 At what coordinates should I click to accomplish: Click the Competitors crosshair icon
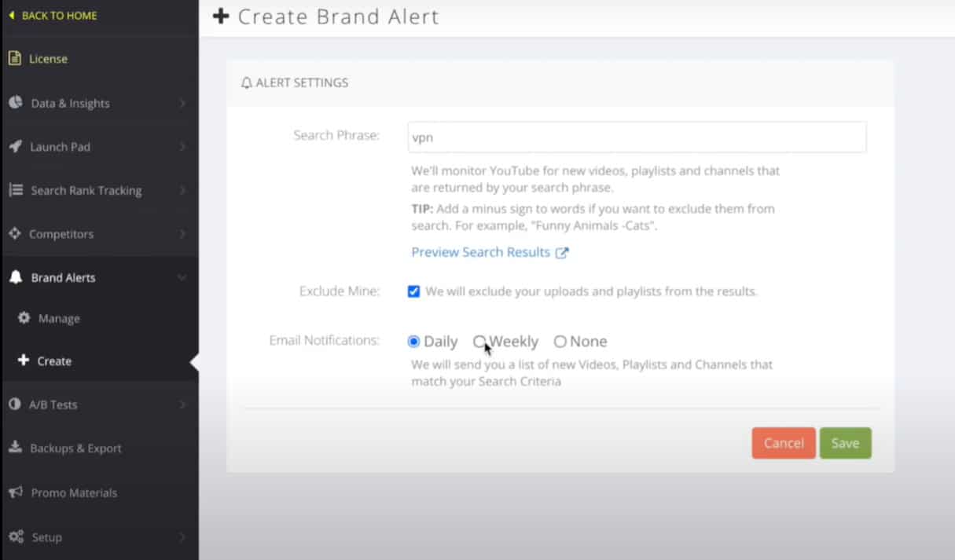tap(15, 234)
